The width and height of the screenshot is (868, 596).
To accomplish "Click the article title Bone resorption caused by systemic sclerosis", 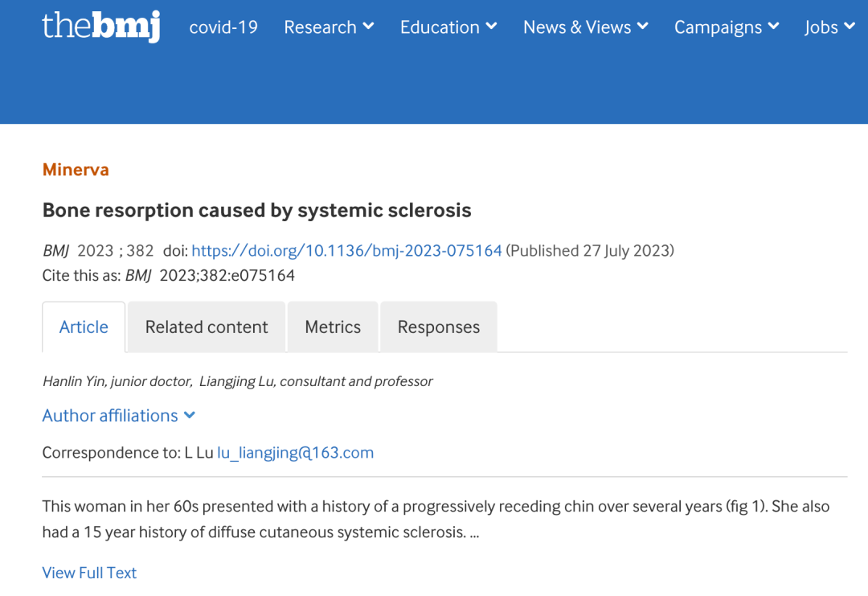I will 257,211.
